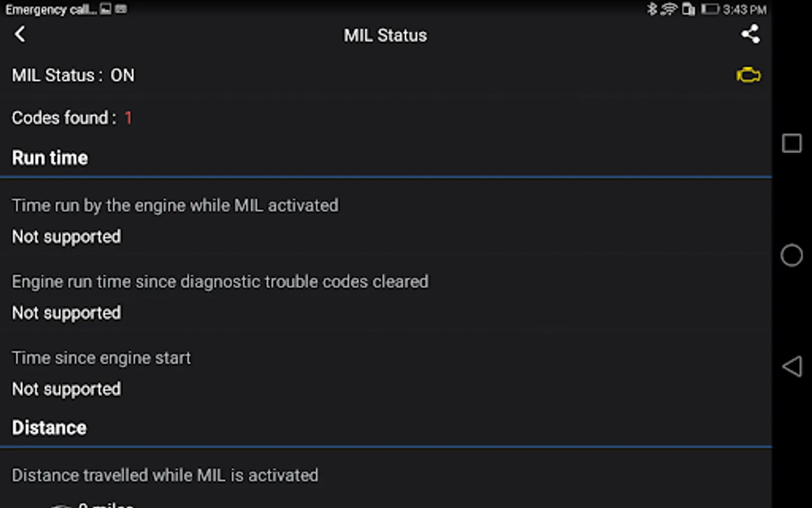Select Time run by engine while MIL activated
This screenshot has width=812, height=508.
[x=175, y=220]
